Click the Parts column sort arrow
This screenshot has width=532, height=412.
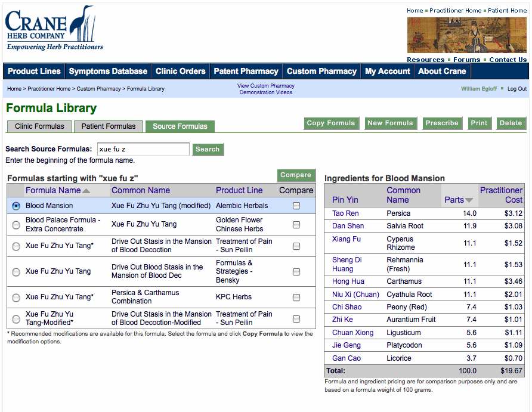(469, 200)
